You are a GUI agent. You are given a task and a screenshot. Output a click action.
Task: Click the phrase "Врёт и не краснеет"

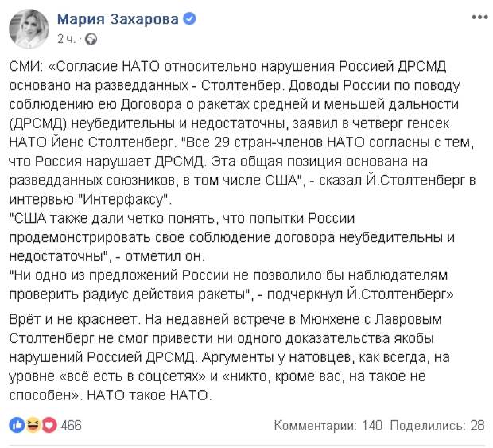click(72, 319)
